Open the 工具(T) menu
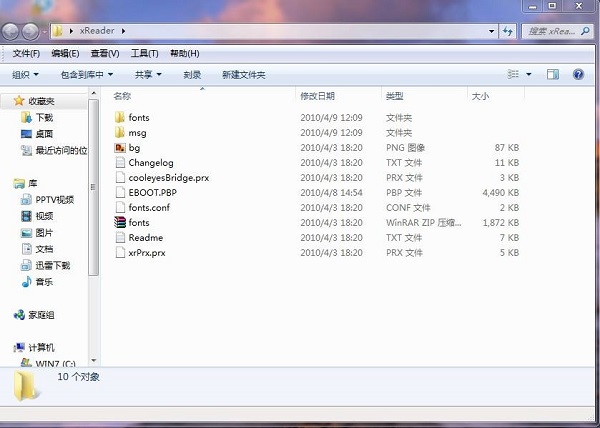The width and height of the screenshot is (600, 428). pyautogui.click(x=145, y=53)
